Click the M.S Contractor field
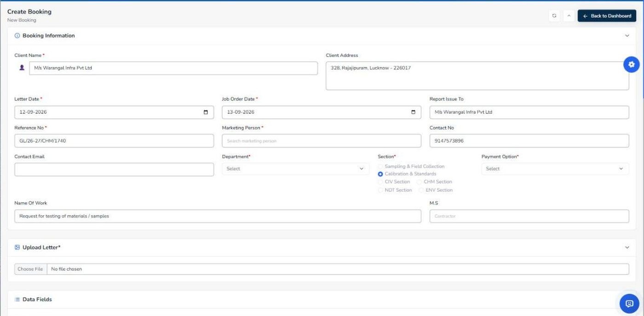The width and height of the screenshot is (644, 316). point(529,216)
